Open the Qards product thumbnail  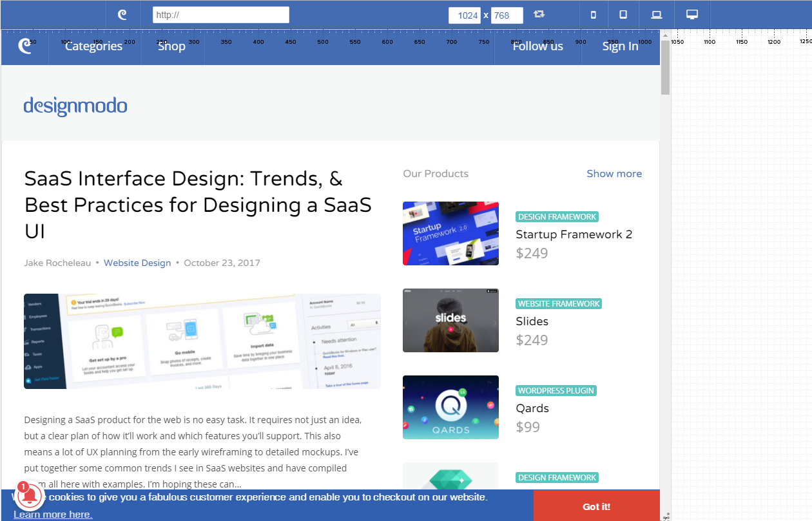tap(450, 407)
